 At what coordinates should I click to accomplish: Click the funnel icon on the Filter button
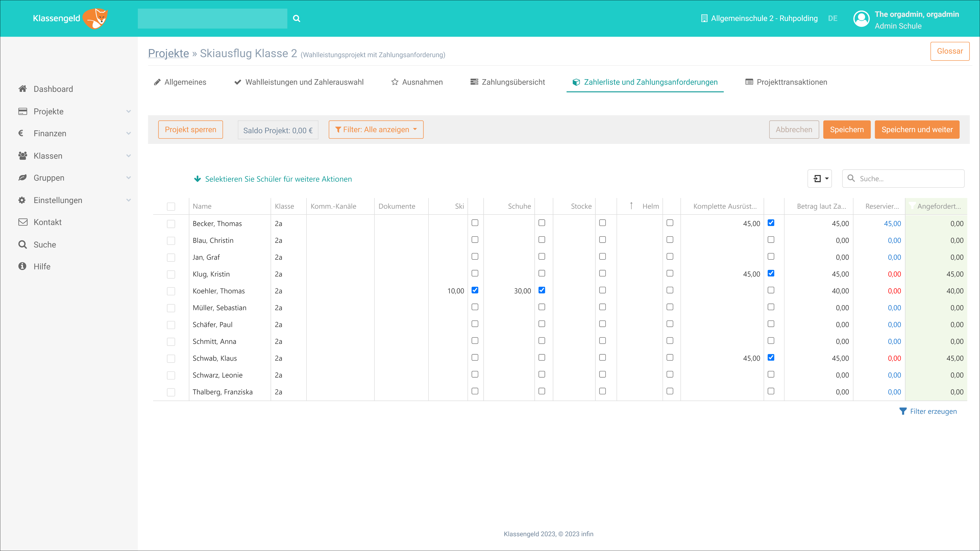(x=338, y=130)
